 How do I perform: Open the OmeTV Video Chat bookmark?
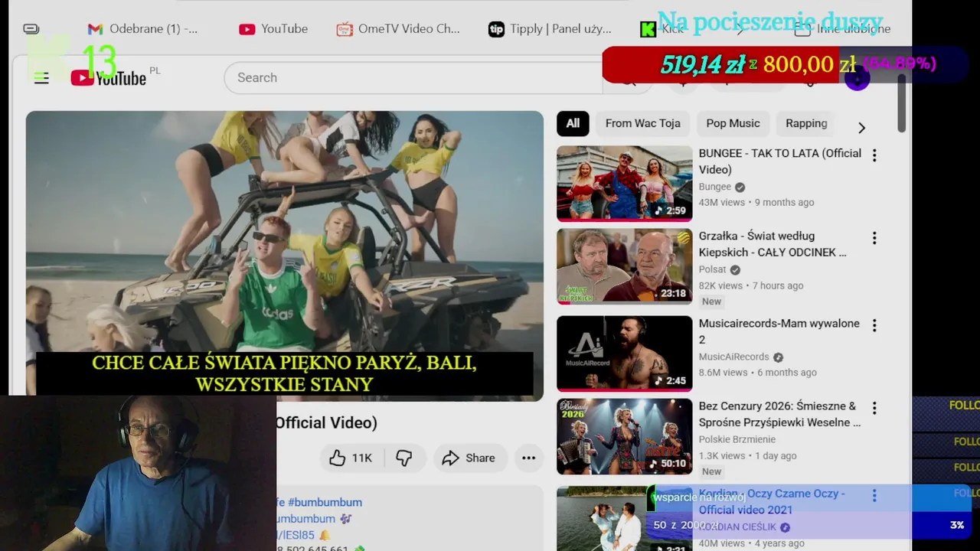click(398, 29)
